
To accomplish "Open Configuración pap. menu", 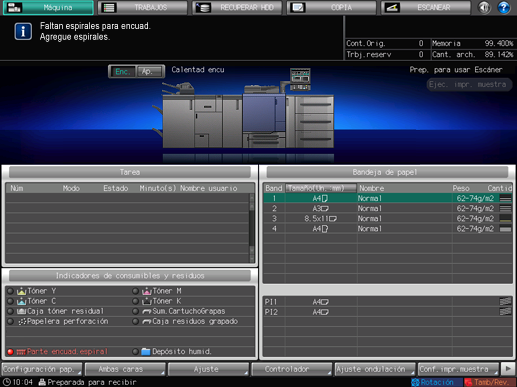I will [42, 369].
